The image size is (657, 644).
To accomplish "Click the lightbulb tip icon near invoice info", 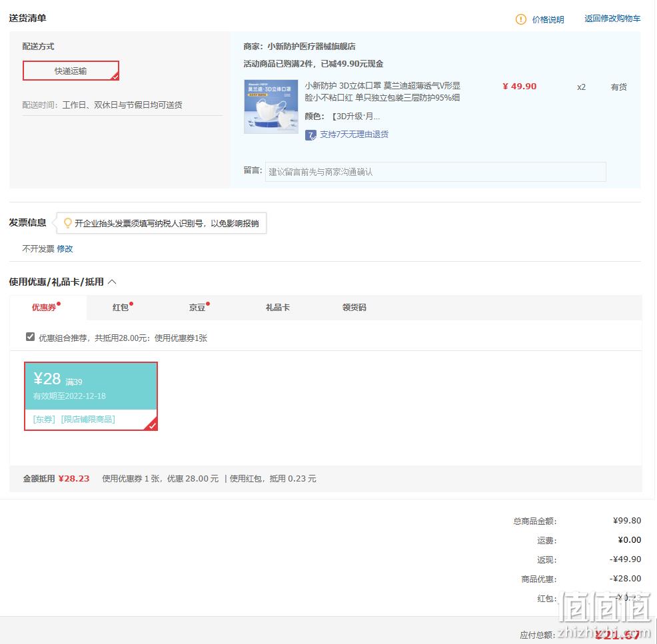I will pyautogui.click(x=67, y=222).
